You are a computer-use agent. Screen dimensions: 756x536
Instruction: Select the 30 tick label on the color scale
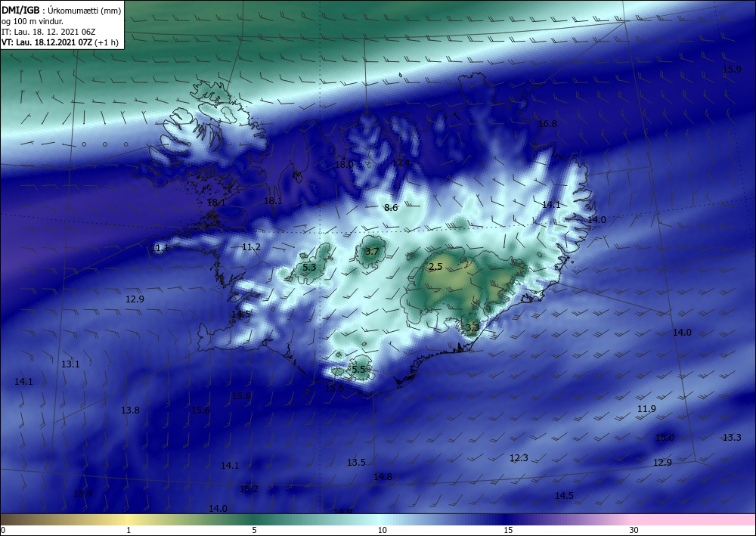634,531
